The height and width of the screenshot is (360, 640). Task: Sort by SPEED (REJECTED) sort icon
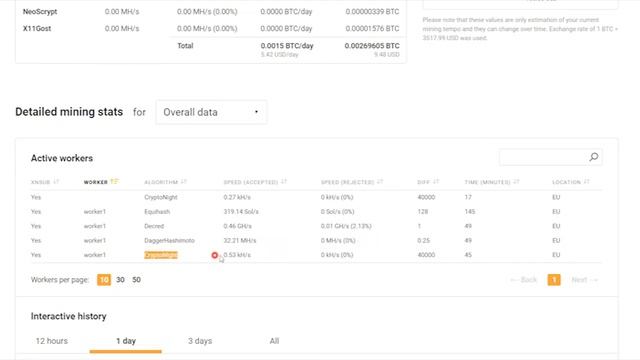[380, 182]
